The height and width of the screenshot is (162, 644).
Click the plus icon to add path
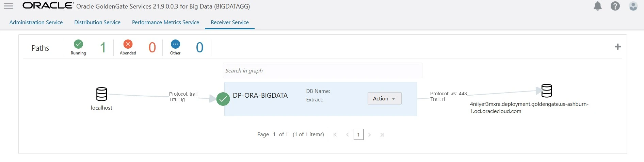(x=618, y=47)
